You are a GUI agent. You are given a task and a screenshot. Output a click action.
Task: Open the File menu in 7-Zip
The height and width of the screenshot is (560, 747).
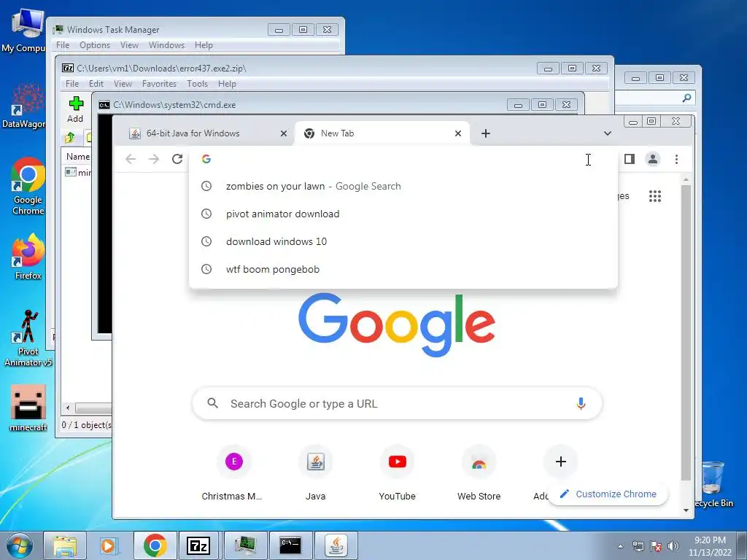click(x=72, y=84)
